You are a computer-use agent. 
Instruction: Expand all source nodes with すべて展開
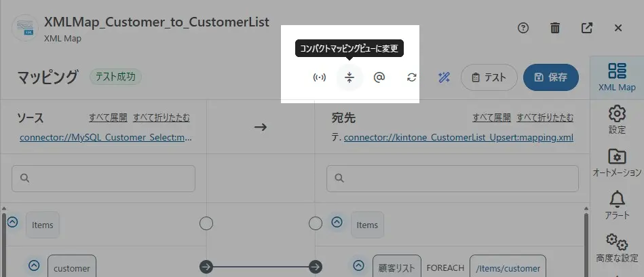108,118
